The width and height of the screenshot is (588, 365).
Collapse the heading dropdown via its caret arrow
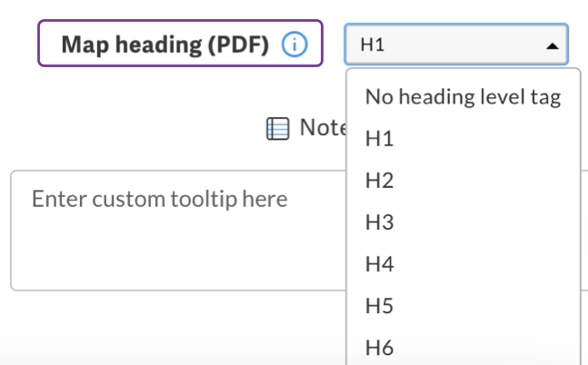pos(553,46)
